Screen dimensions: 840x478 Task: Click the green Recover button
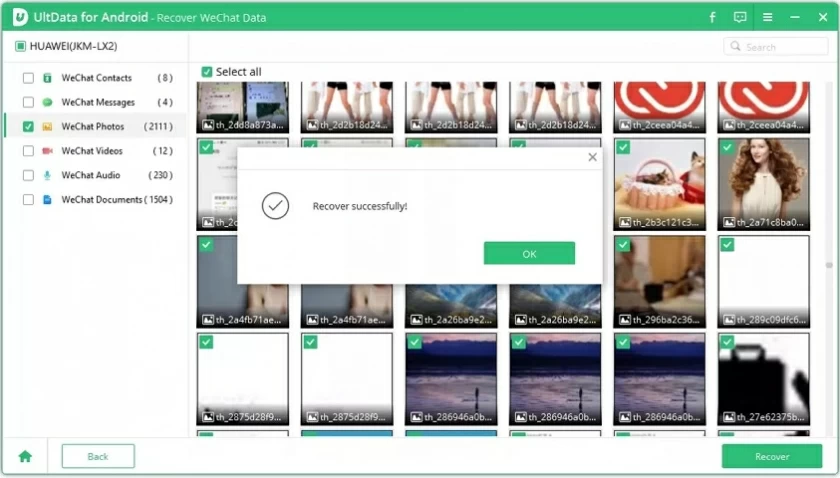[x=771, y=456]
